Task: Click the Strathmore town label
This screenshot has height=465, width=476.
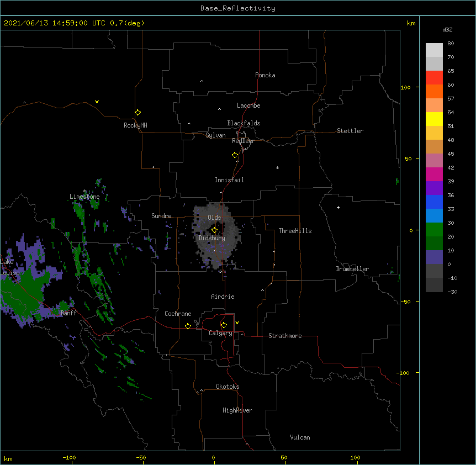Action: coord(285,336)
